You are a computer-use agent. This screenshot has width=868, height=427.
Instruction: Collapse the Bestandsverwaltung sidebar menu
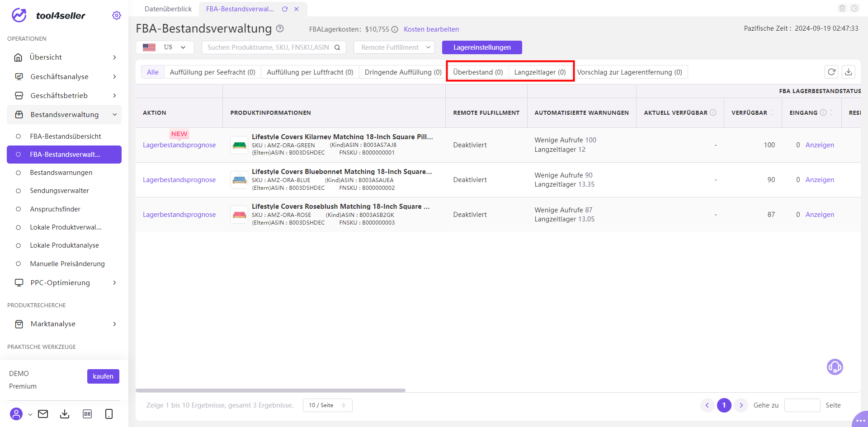click(64, 115)
